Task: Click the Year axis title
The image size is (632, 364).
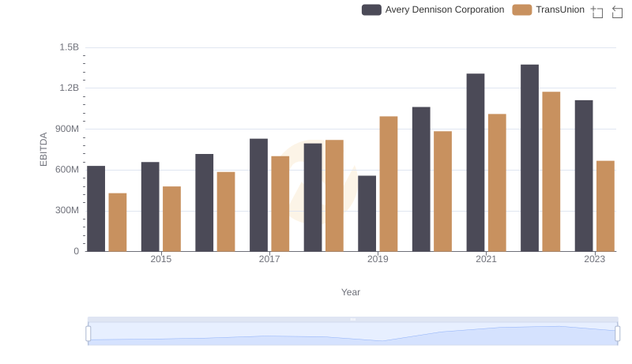Action: tap(351, 292)
